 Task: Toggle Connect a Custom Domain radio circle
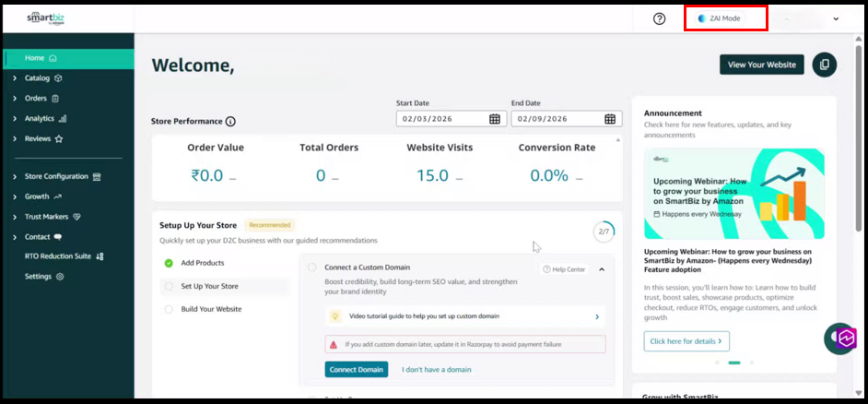coord(312,267)
